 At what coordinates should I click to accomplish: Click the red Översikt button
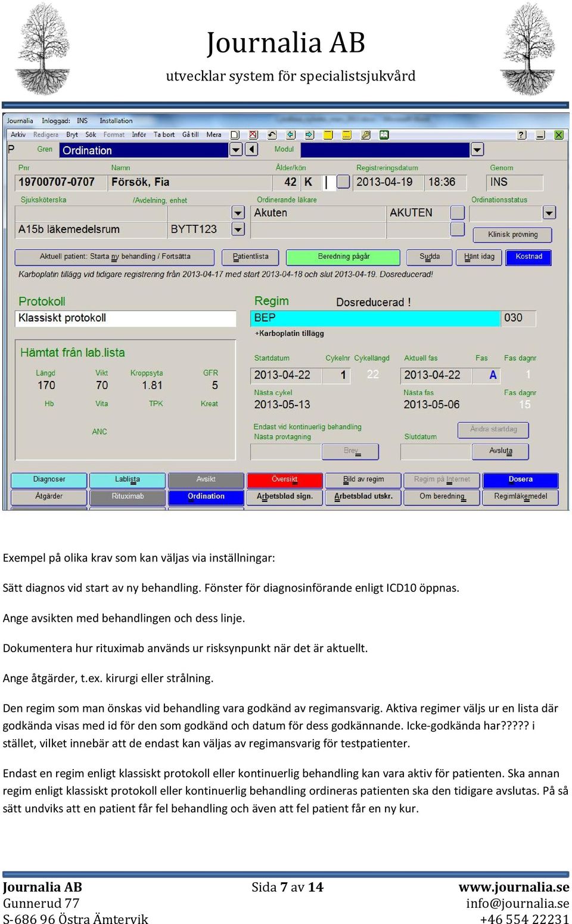pos(285,480)
